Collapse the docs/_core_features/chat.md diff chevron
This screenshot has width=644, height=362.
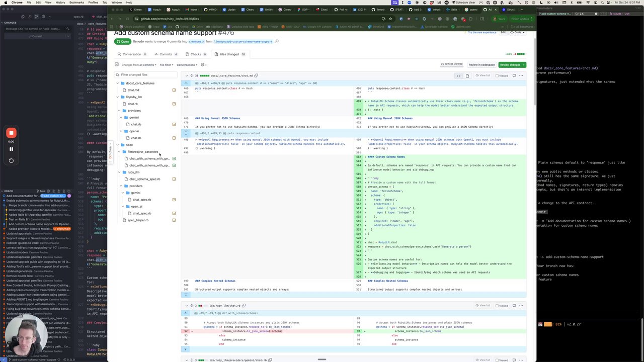pos(186,75)
